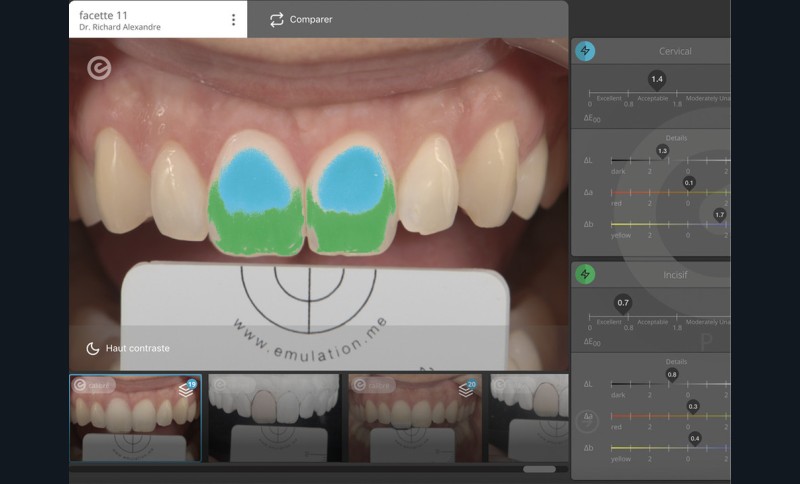Click the layers icon with badge 19
Image resolution: width=800 pixels, height=484 pixels.
click(186, 389)
